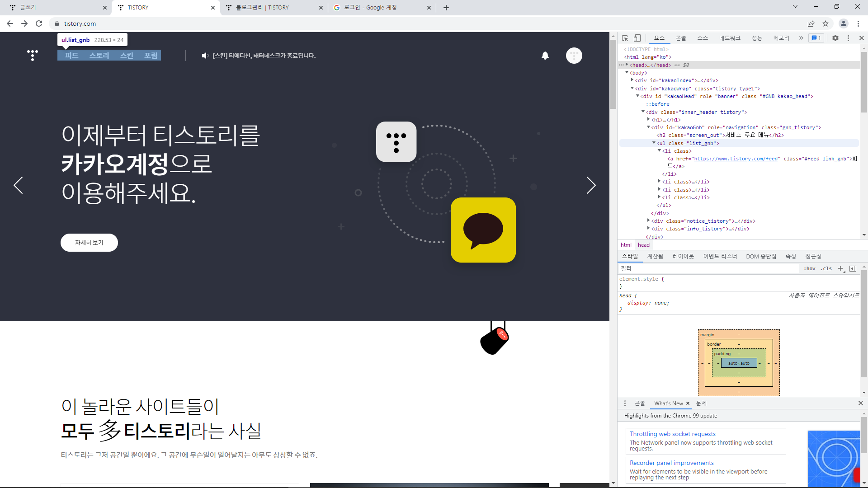Open the profile avatar circle on Tistory

(x=574, y=56)
